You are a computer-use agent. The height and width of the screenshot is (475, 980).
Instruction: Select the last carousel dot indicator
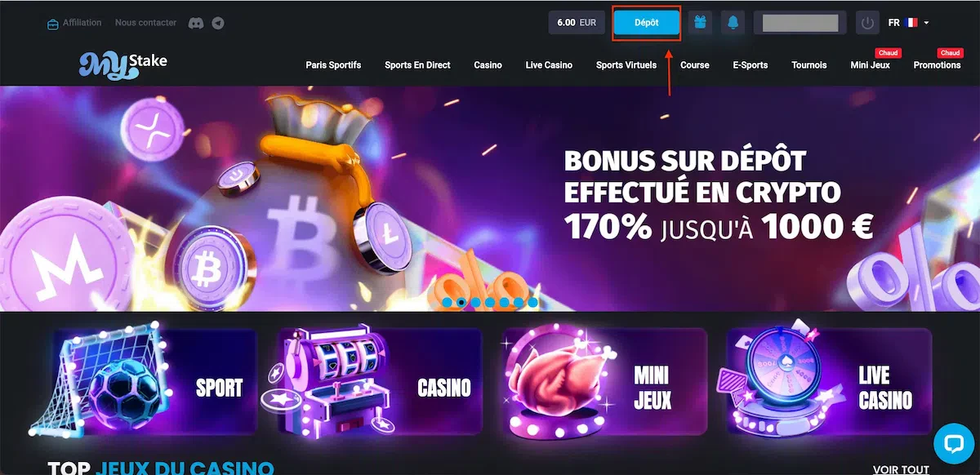(x=532, y=302)
